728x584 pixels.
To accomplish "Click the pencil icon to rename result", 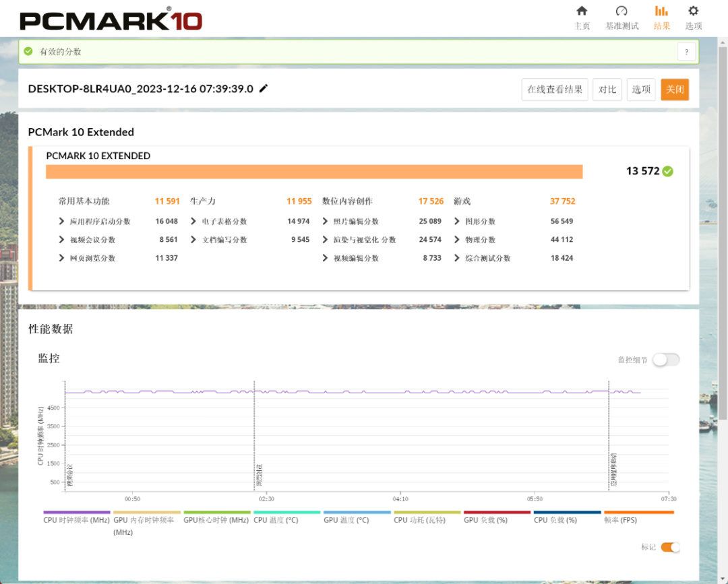I will [x=264, y=88].
